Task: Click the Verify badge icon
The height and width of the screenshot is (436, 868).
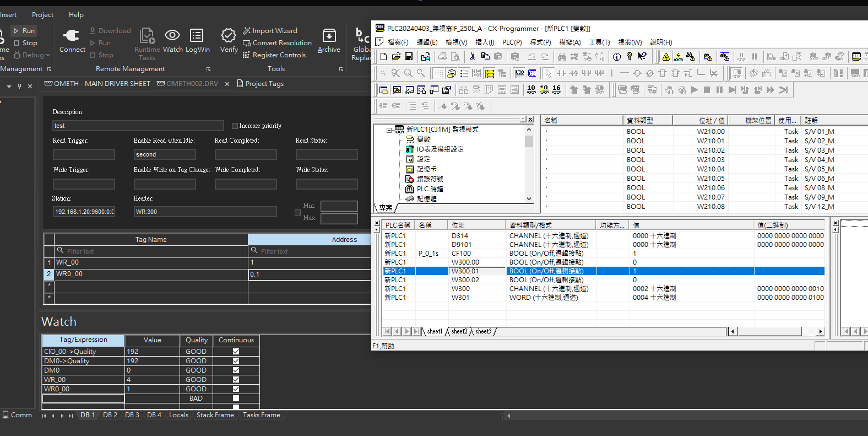Action: (229, 41)
